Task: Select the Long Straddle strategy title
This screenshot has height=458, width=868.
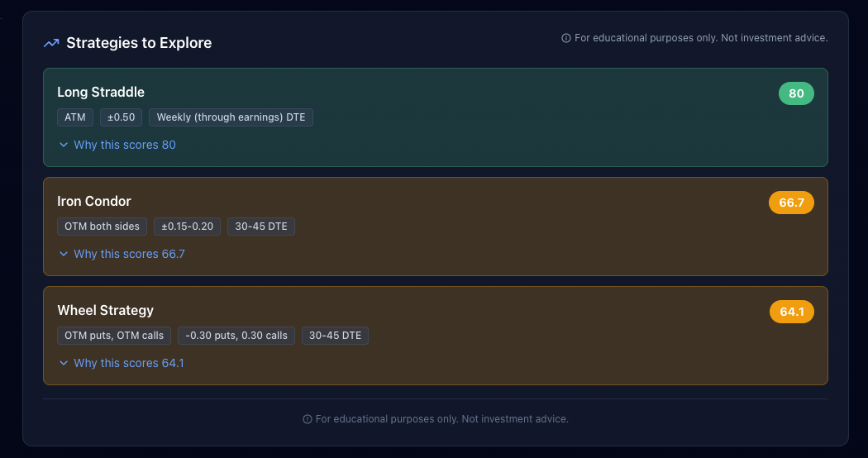Action: 101,92
